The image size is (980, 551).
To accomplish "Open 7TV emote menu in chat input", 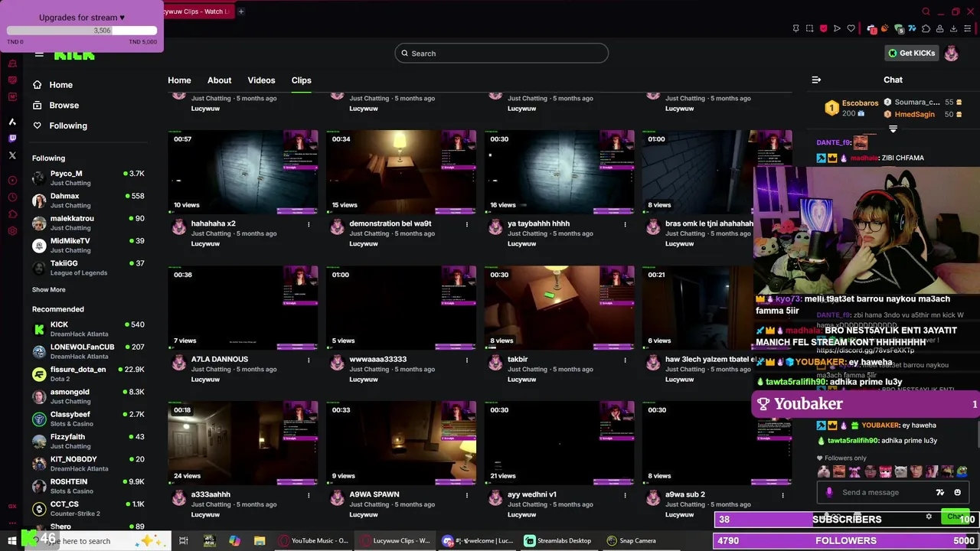I will tap(940, 492).
